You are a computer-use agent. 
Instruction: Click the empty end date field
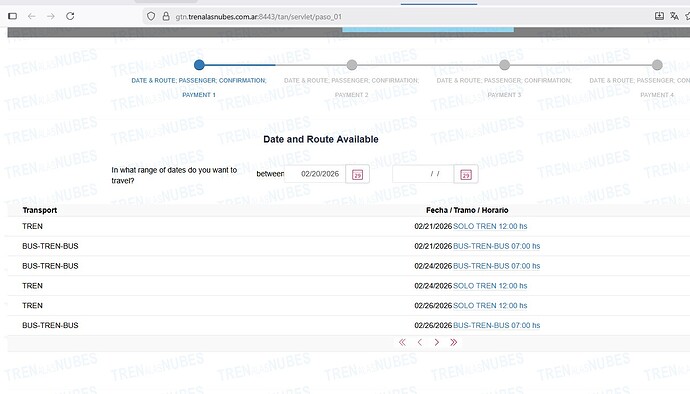click(423, 174)
